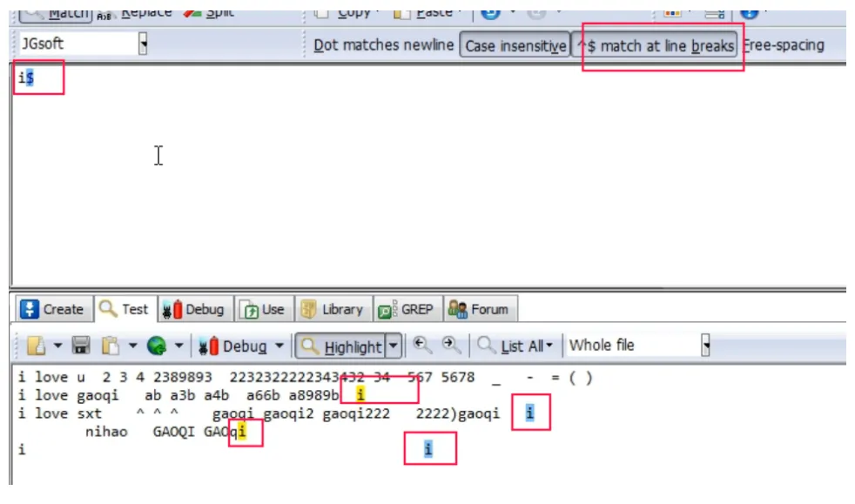Click the bug icon on the Debug toolbar button
The width and height of the screenshot is (855, 504).
pos(208,346)
